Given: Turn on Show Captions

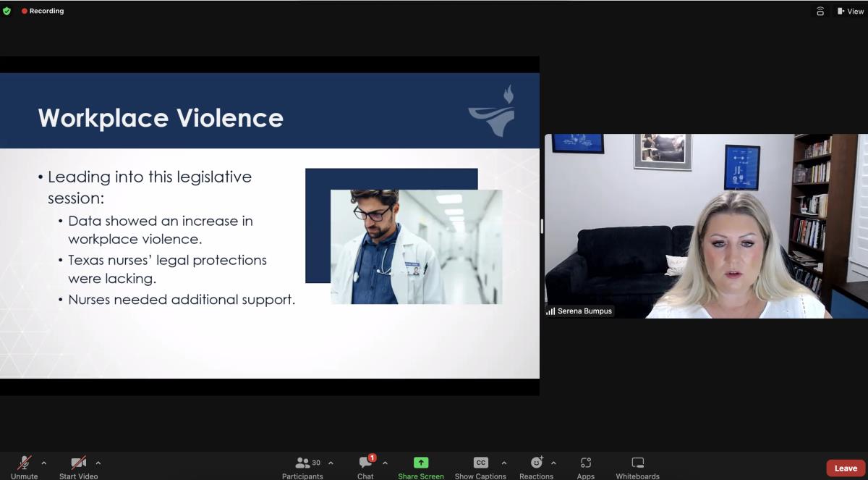Looking at the screenshot, I should pyautogui.click(x=480, y=466).
